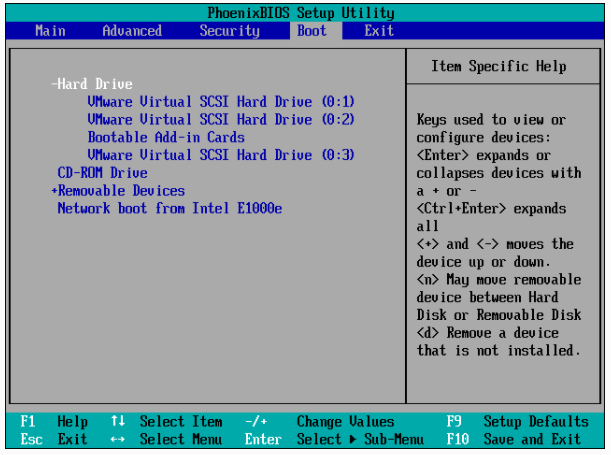Click the Change Values footer label

click(346, 421)
